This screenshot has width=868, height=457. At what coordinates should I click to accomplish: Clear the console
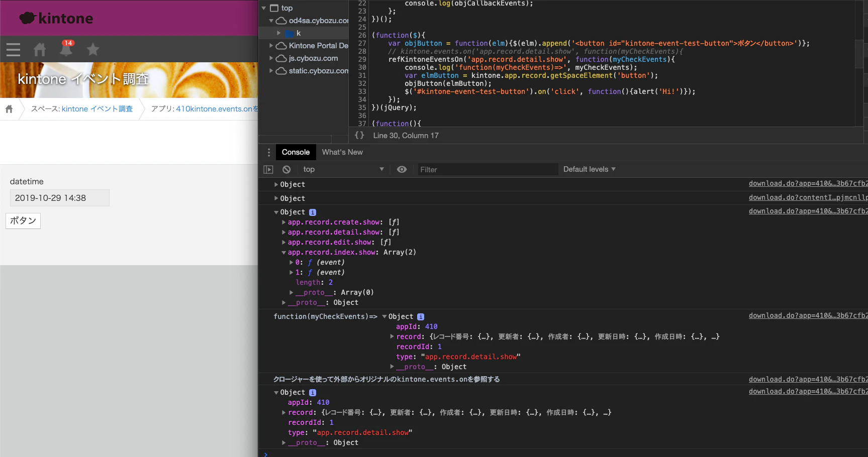pos(286,170)
